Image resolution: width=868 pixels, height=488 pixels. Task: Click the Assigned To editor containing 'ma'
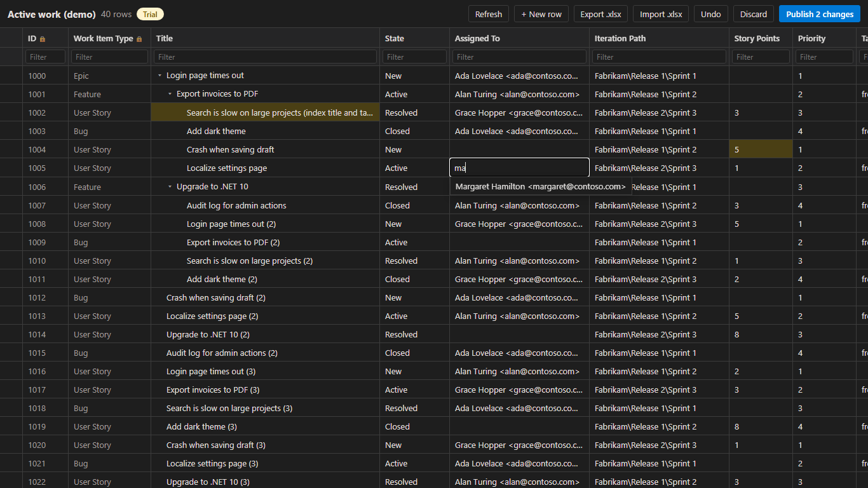(520, 168)
